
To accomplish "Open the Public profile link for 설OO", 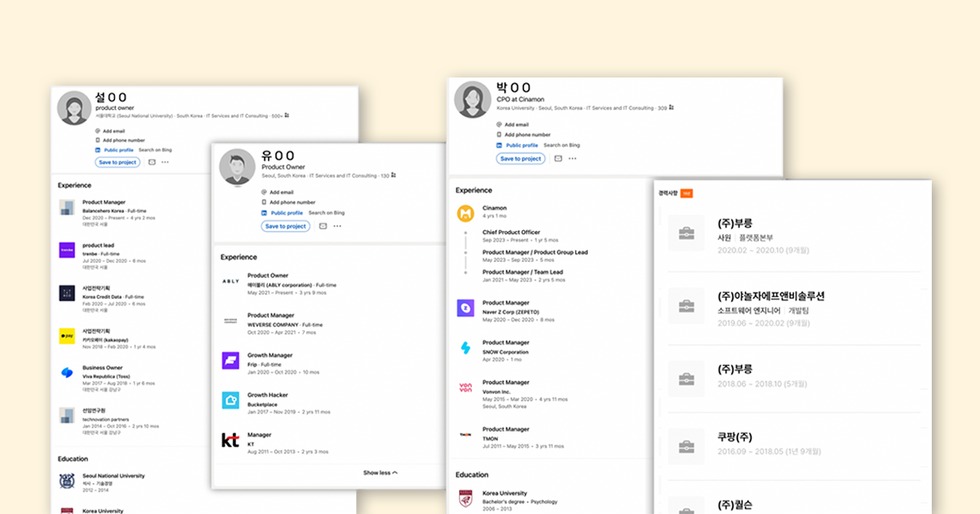I will 118,150.
